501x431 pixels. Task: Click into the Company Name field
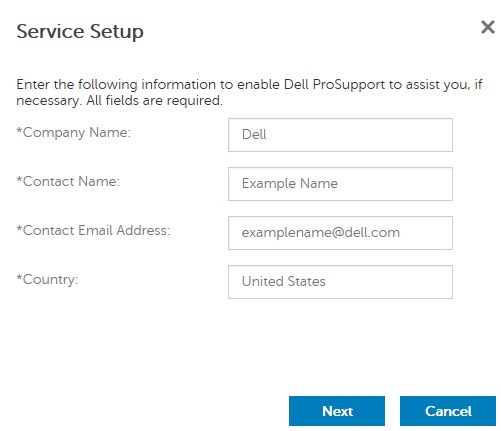click(340, 135)
